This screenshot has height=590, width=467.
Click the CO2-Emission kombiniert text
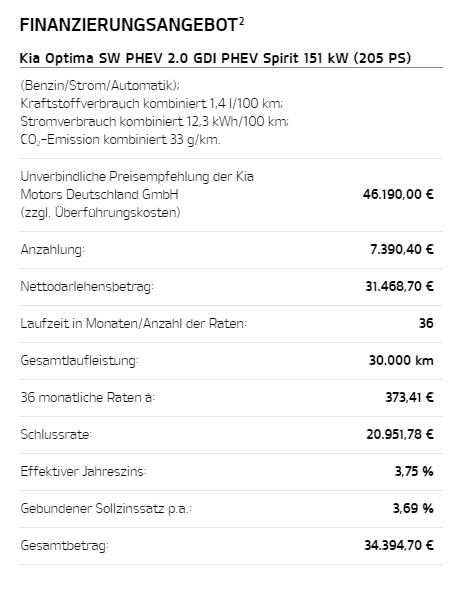pyautogui.click(x=120, y=140)
